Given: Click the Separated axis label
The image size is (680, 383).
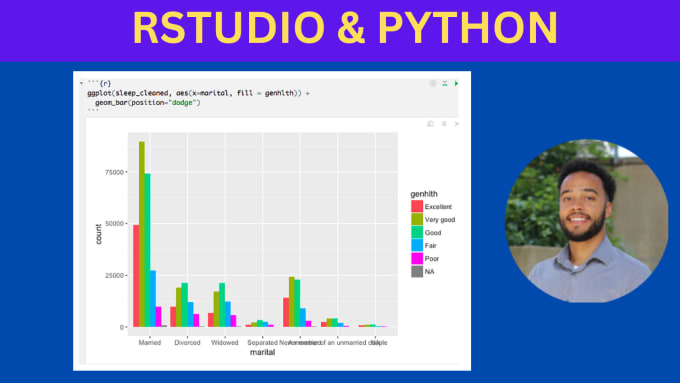Looking at the screenshot, I should (x=262, y=343).
